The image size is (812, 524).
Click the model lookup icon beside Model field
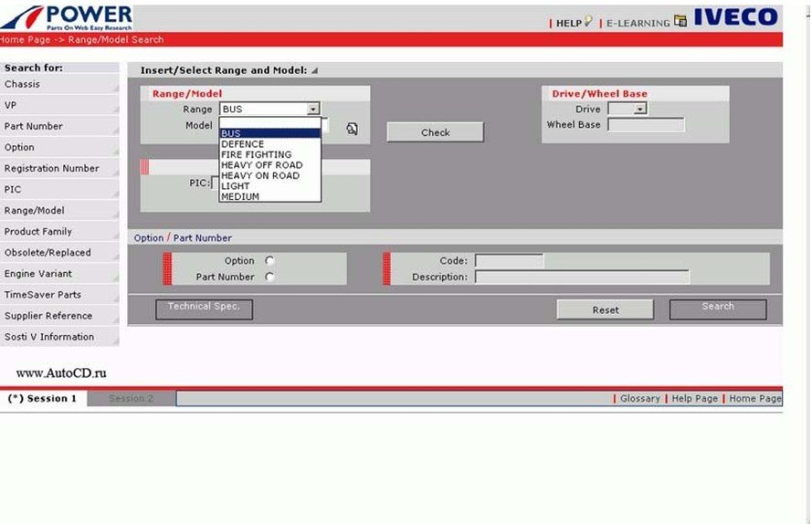[352, 129]
